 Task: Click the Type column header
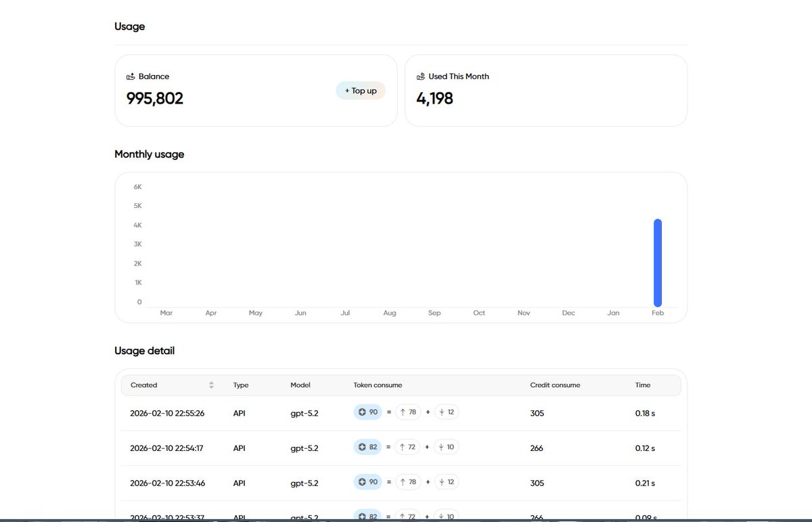pyautogui.click(x=241, y=385)
